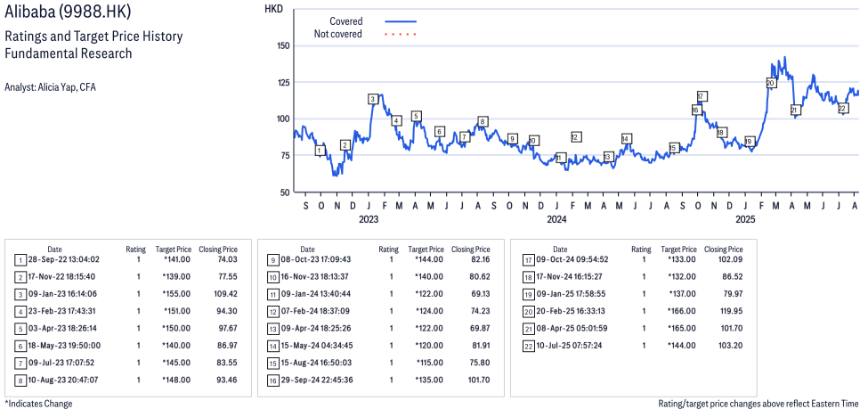Select chart marker 4 on the chart
Image resolution: width=868 pixels, height=409 pixels.
396,121
